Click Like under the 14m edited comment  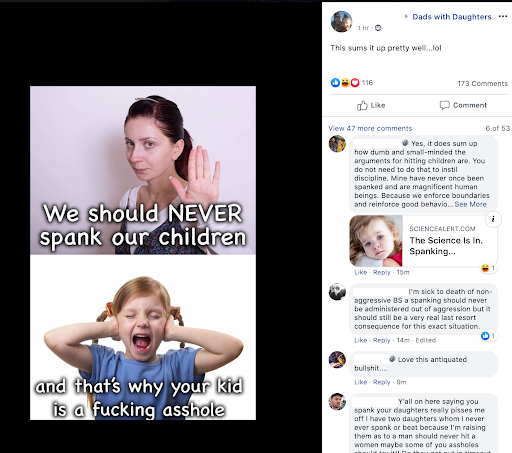coord(360,340)
